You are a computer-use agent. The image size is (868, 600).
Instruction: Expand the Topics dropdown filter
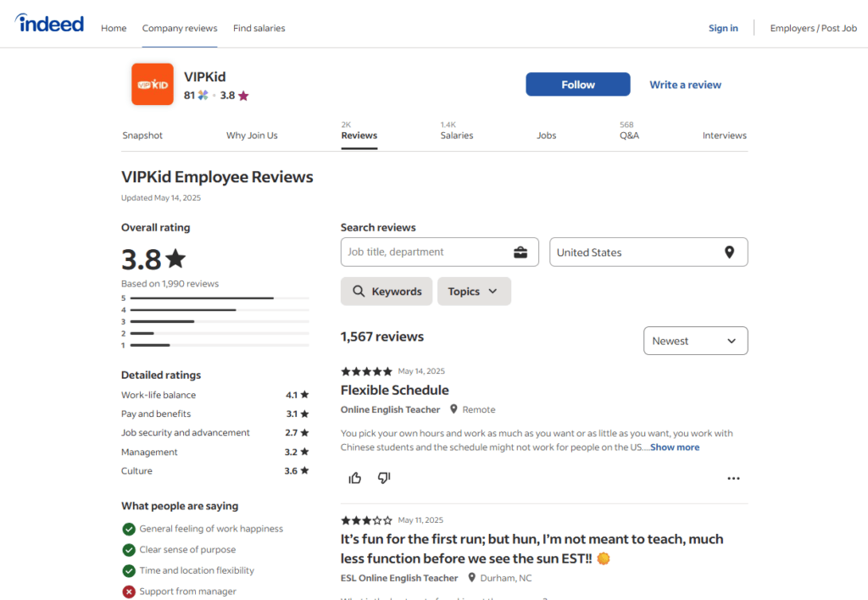click(x=474, y=292)
